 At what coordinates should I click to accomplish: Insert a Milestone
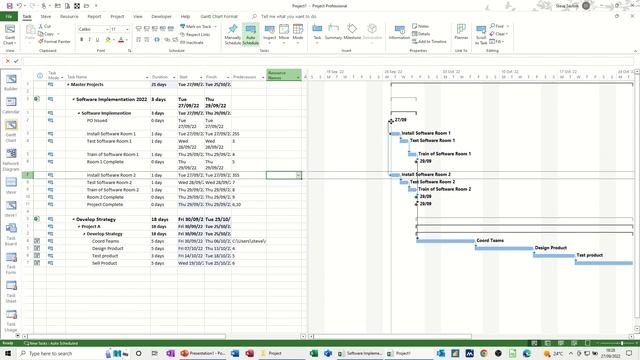coord(352,33)
